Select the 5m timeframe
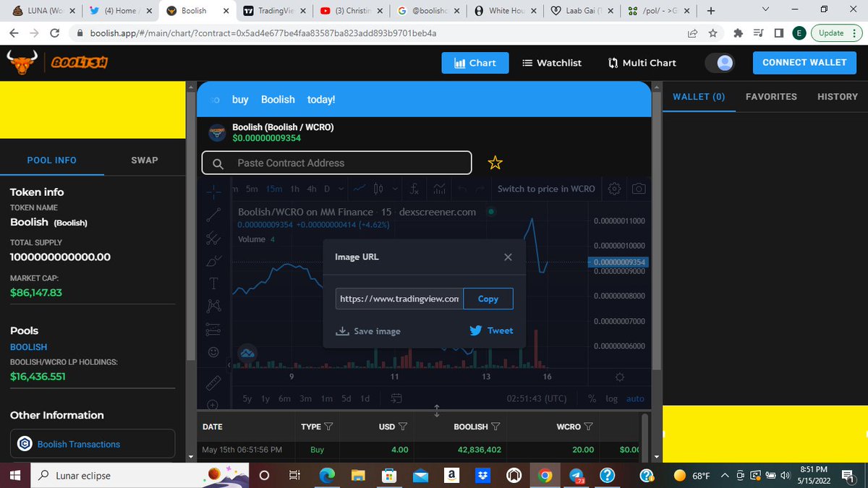The height and width of the screenshot is (488, 868). [252, 189]
